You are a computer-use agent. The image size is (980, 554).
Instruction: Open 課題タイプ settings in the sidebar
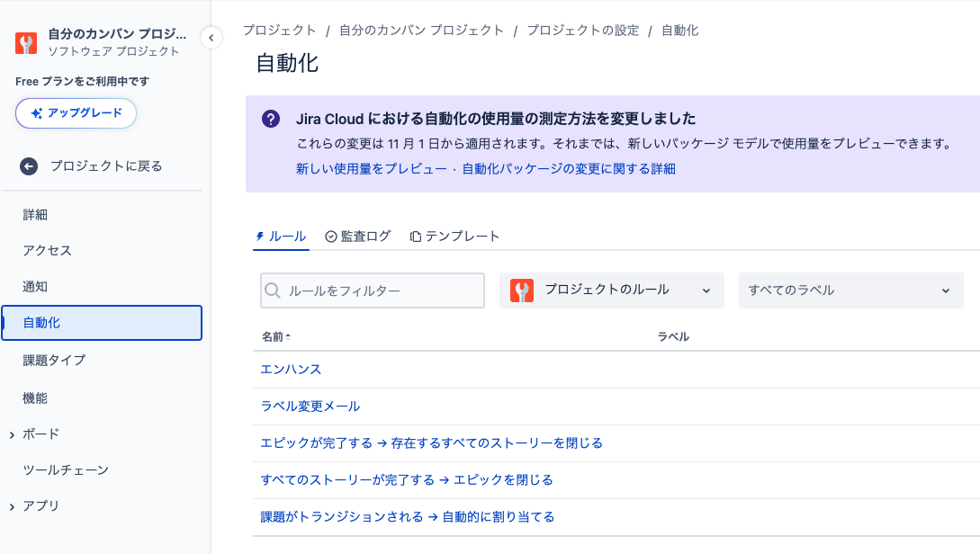pos(54,361)
